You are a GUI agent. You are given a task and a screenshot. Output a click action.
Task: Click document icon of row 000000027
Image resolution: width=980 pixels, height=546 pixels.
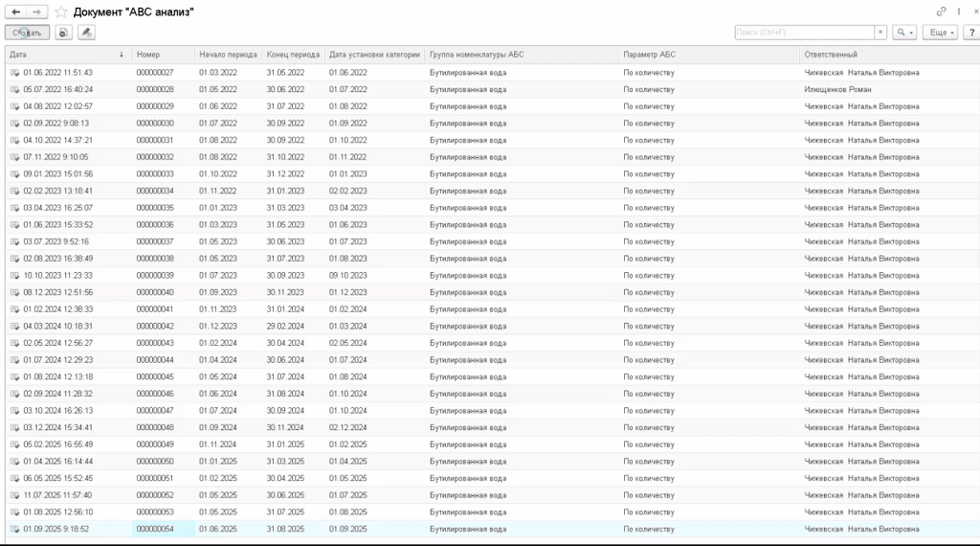14,73
